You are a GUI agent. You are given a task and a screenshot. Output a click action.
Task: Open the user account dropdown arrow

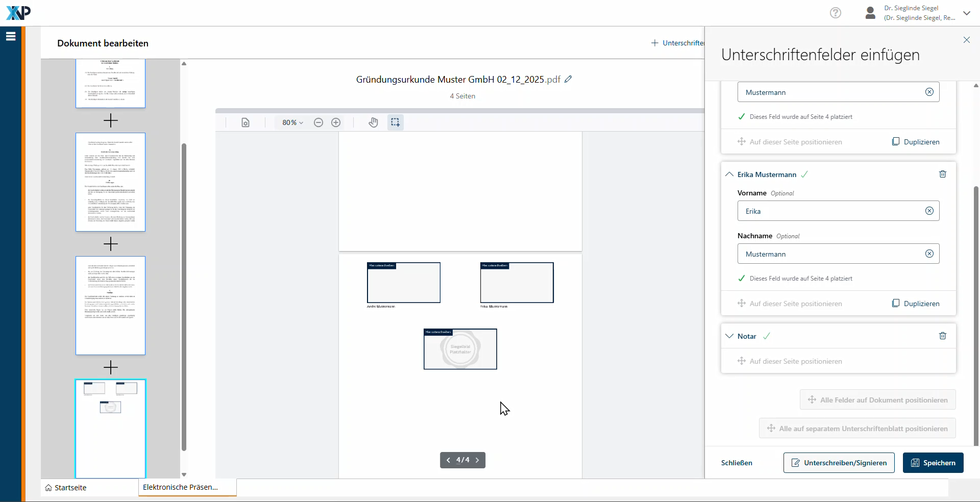(966, 13)
